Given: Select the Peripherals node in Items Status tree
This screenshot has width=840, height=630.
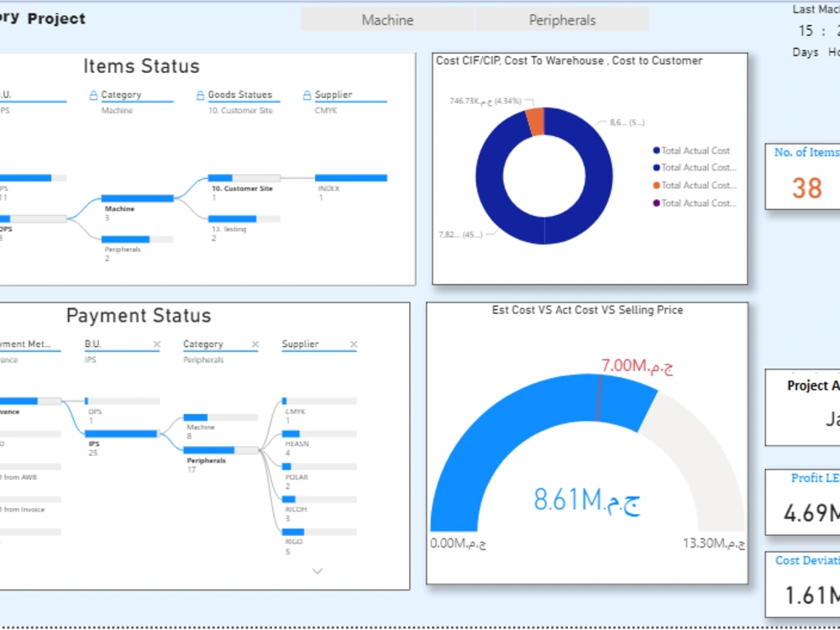Looking at the screenshot, I should point(137,239).
